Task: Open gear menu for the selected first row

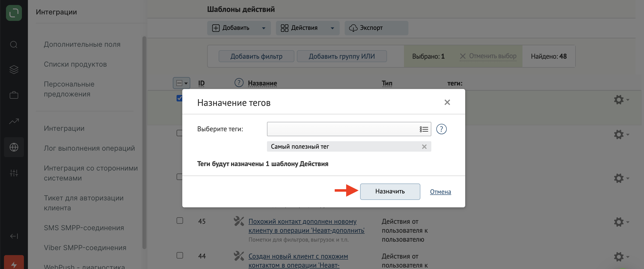Action: coord(621,99)
